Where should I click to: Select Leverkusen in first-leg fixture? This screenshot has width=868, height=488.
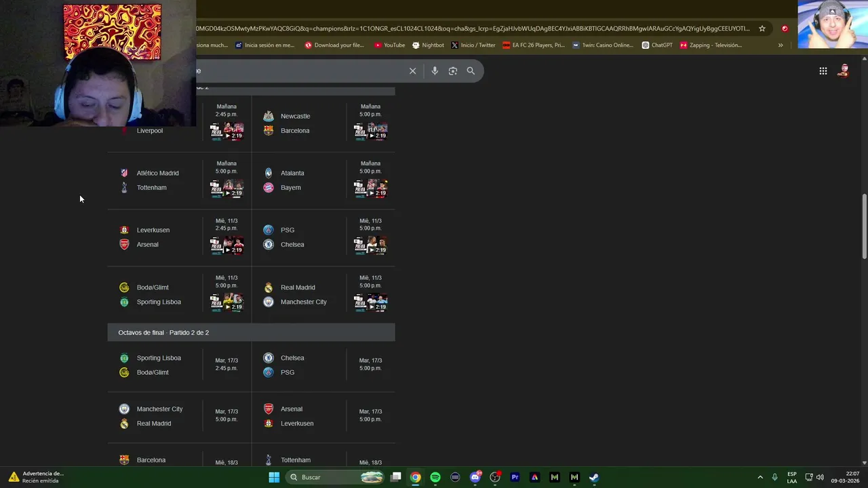pos(153,230)
